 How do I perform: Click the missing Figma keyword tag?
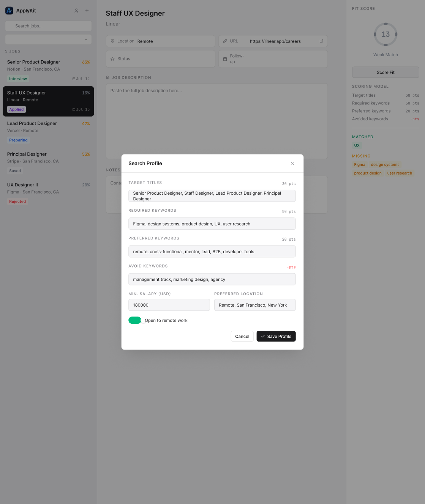[359, 165]
